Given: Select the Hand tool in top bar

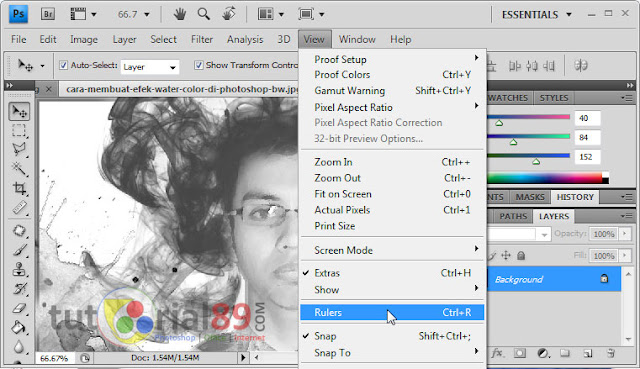Looking at the screenshot, I should click(x=180, y=14).
